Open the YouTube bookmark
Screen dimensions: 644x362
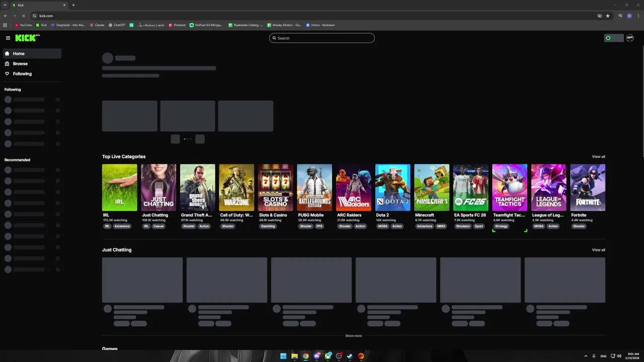[23, 25]
